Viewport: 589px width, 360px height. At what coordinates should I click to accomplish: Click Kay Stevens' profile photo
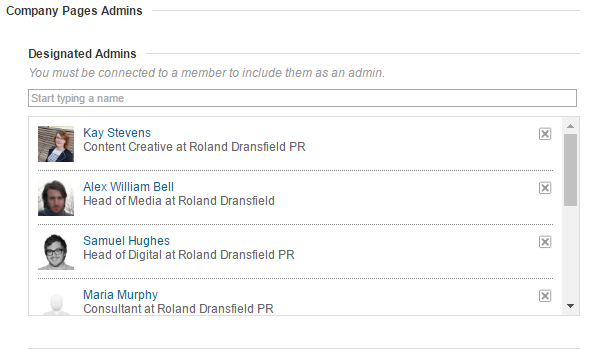click(x=56, y=144)
